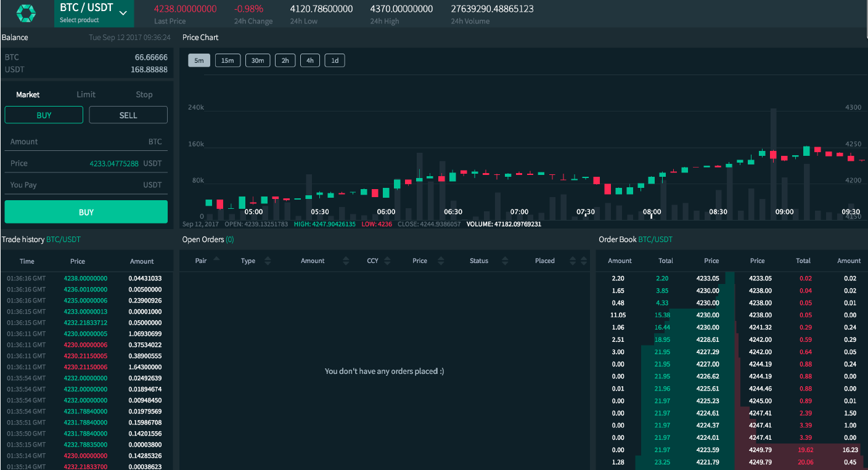Click the 24h High value 4370.00000000

point(401,9)
